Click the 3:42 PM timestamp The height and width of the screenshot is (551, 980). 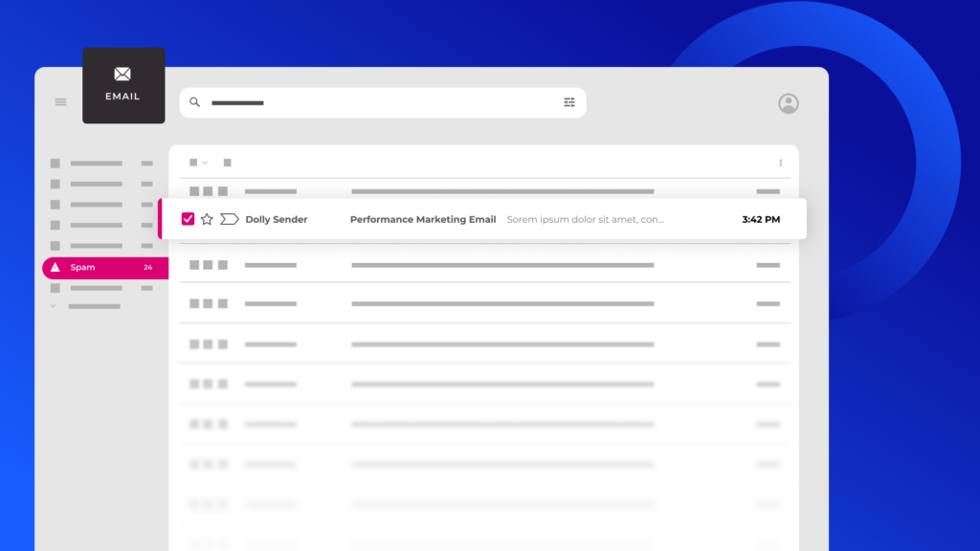tap(761, 219)
